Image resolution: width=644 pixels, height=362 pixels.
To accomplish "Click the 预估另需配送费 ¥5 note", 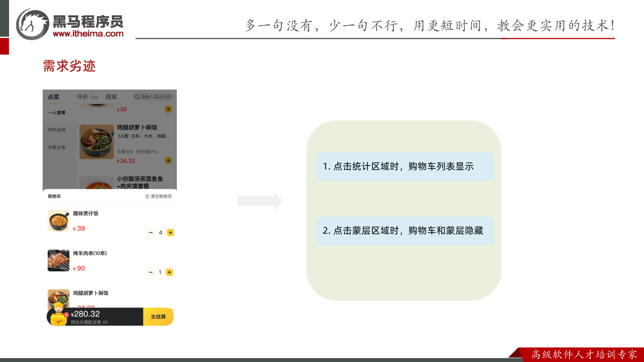I will (x=89, y=322).
